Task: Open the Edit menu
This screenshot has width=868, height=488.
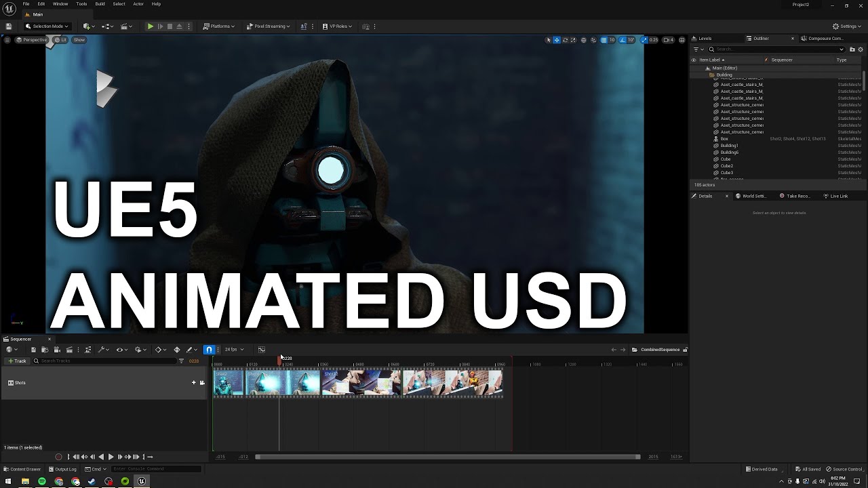Action: pos(41,4)
